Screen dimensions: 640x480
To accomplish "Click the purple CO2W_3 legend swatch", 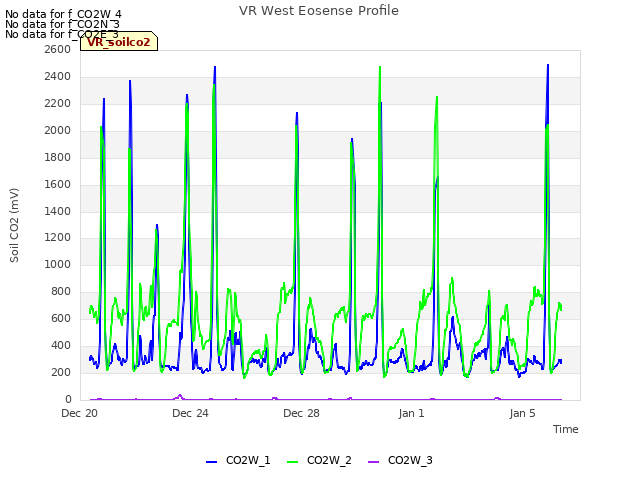I will [x=373, y=461].
